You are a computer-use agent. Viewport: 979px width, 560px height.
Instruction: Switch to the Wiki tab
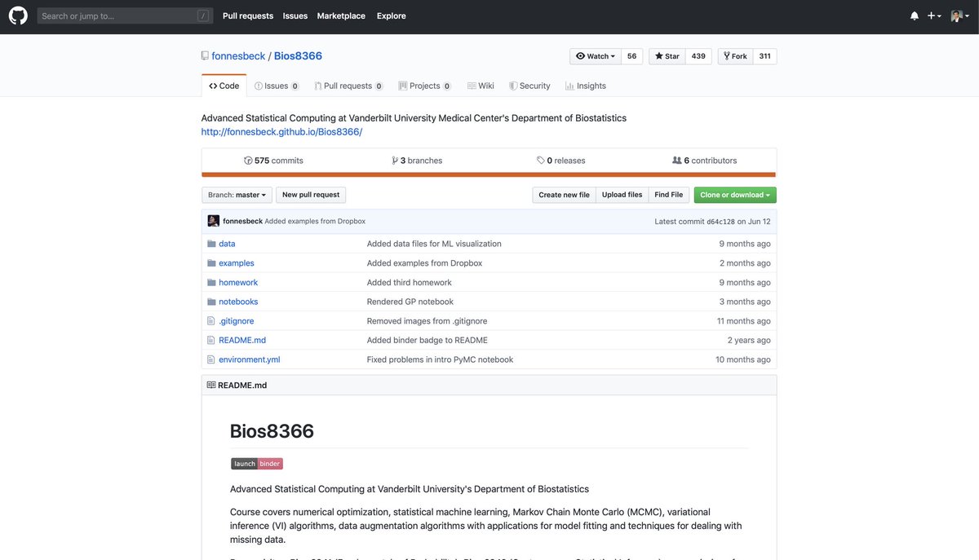481,86
